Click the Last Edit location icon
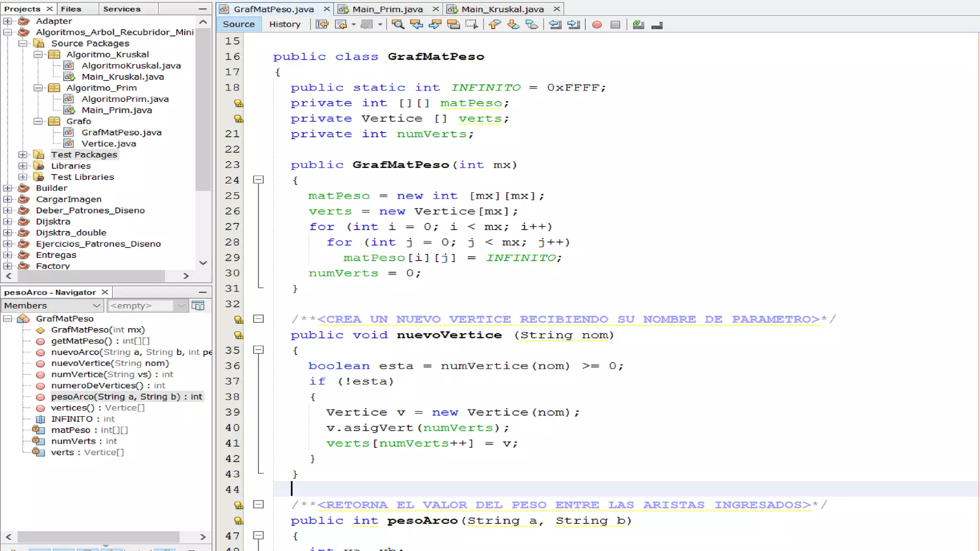Screen dimensions: 980x551 pos(322,24)
